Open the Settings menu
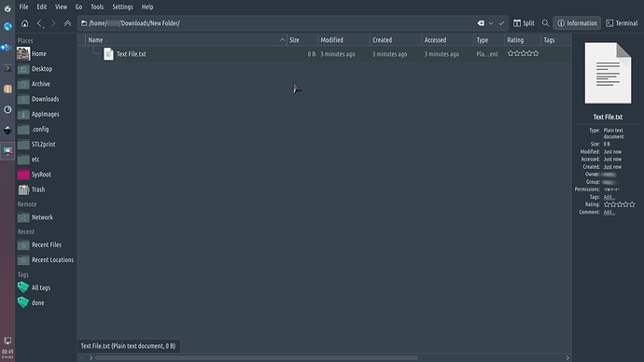 click(x=122, y=7)
